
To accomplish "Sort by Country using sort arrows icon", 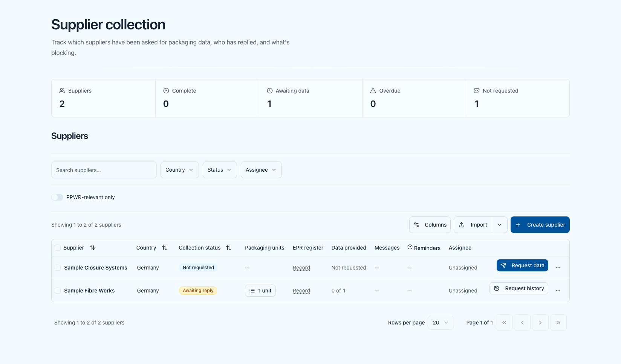I will tap(165, 248).
